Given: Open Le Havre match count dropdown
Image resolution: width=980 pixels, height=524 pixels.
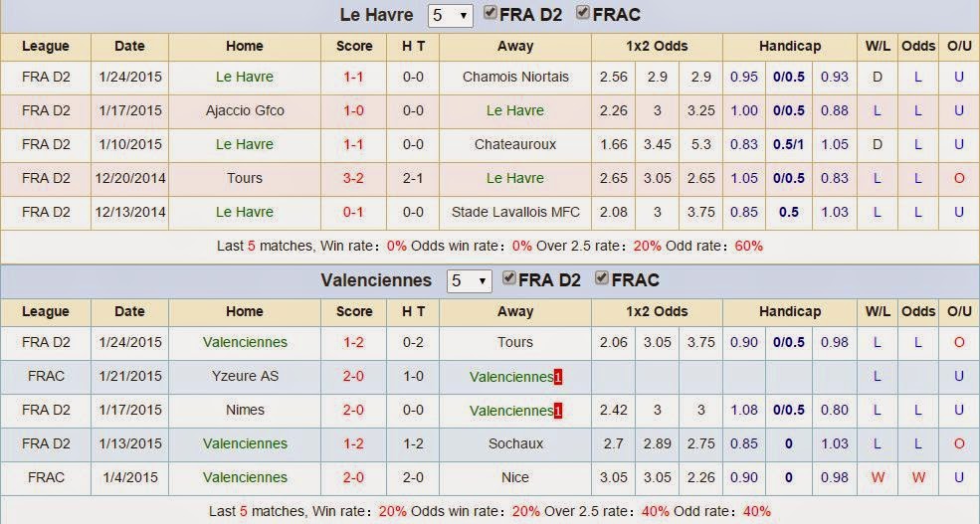Looking at the screenshot, I should pos(450,15).
